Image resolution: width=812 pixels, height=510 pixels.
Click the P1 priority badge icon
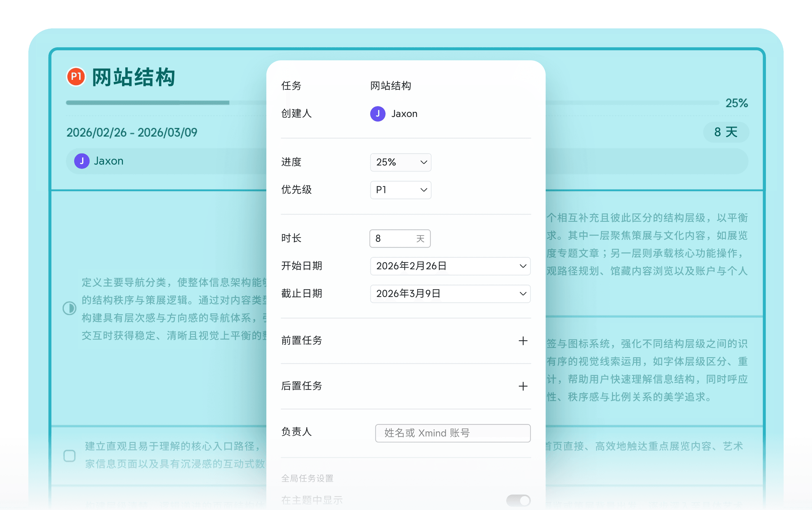pyautogui.click(x=76, y=77)
